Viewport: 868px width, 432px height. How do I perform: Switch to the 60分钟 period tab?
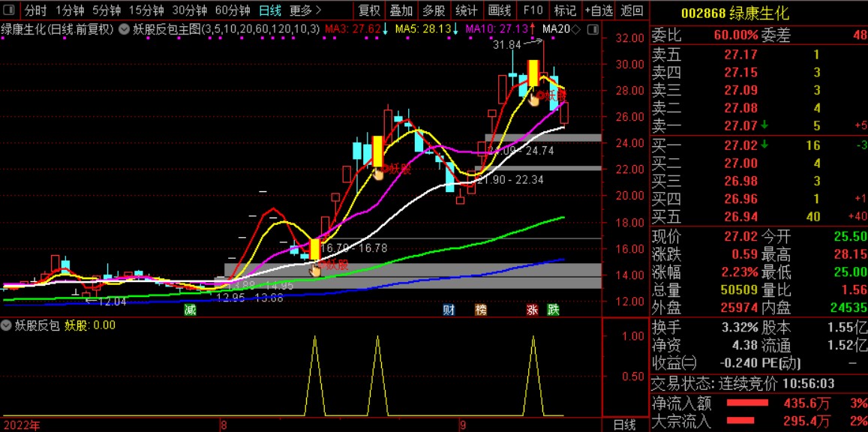233,10
